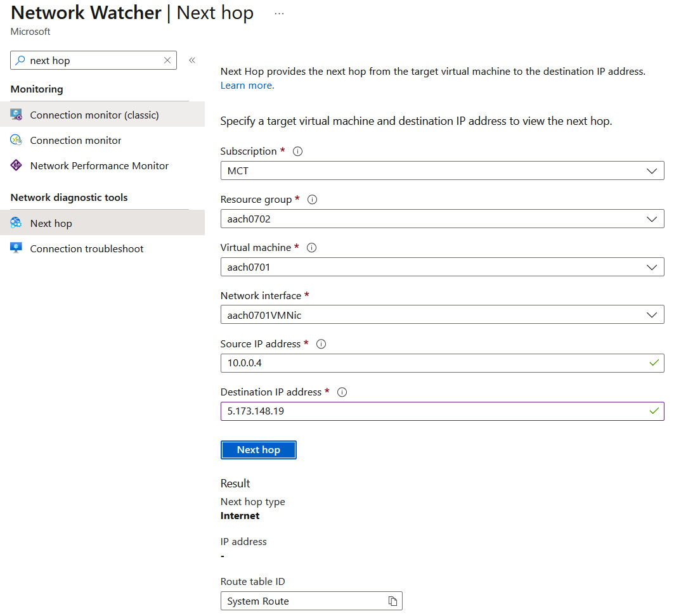674x616 pixels.
Task: Click the Network diagnostic tools heading
Action: [x=69, y=197]
